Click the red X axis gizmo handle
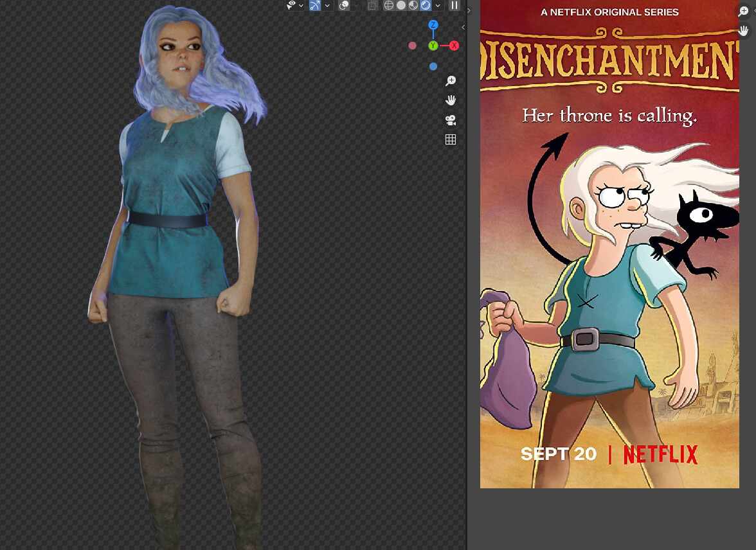Screen dimensions: 756x550 point(454,46)
